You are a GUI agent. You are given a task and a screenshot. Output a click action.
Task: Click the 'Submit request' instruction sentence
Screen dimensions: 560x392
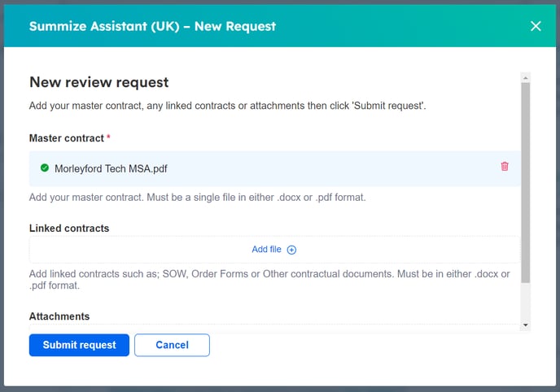pyautogui.click(x=227, y=106)
